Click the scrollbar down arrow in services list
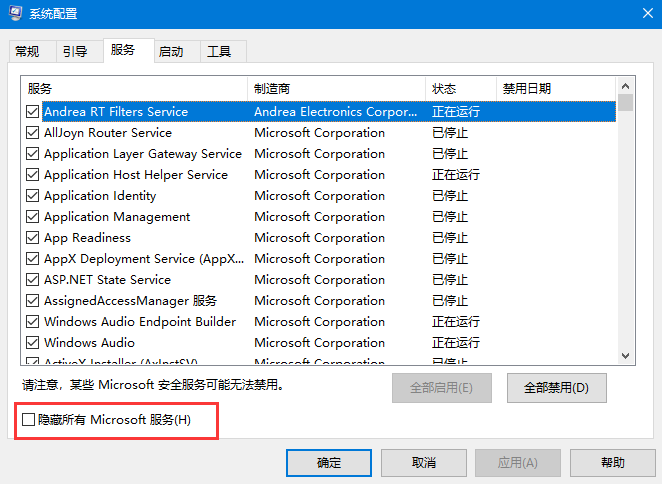The width and height of the screenshot is (662, 484). coord(625,356)
